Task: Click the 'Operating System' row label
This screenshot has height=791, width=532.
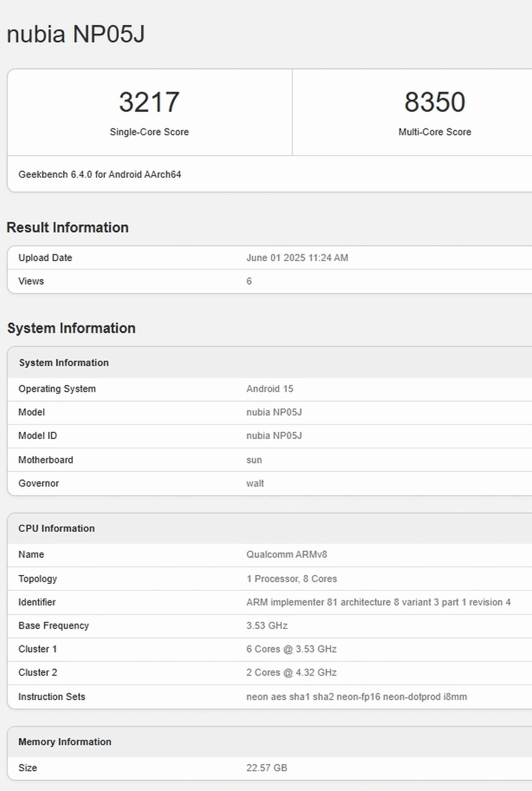Action: coord(57,389)
